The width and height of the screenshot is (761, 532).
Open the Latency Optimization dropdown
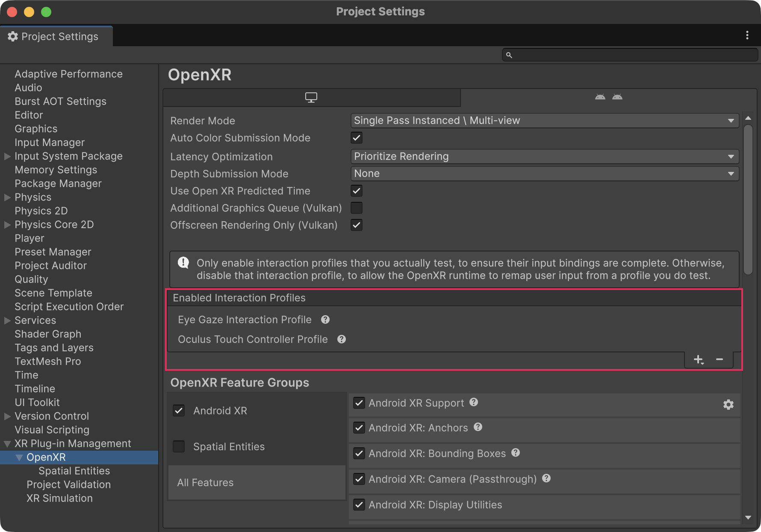tap(545, 157)
